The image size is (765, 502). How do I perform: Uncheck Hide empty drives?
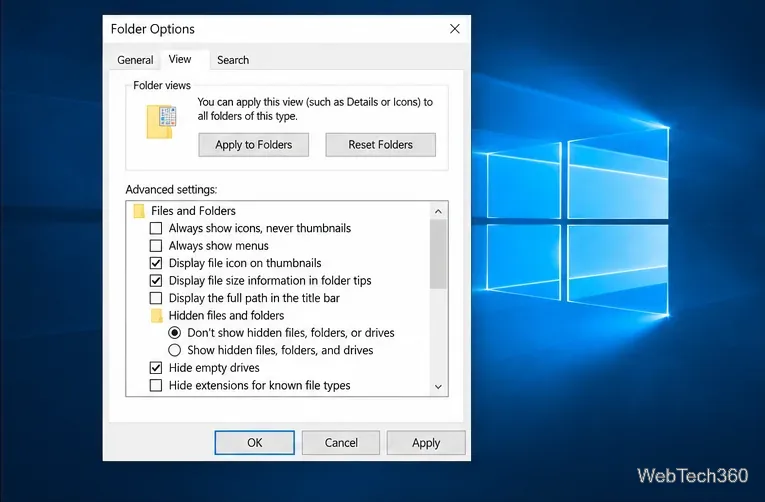point(156,368)
